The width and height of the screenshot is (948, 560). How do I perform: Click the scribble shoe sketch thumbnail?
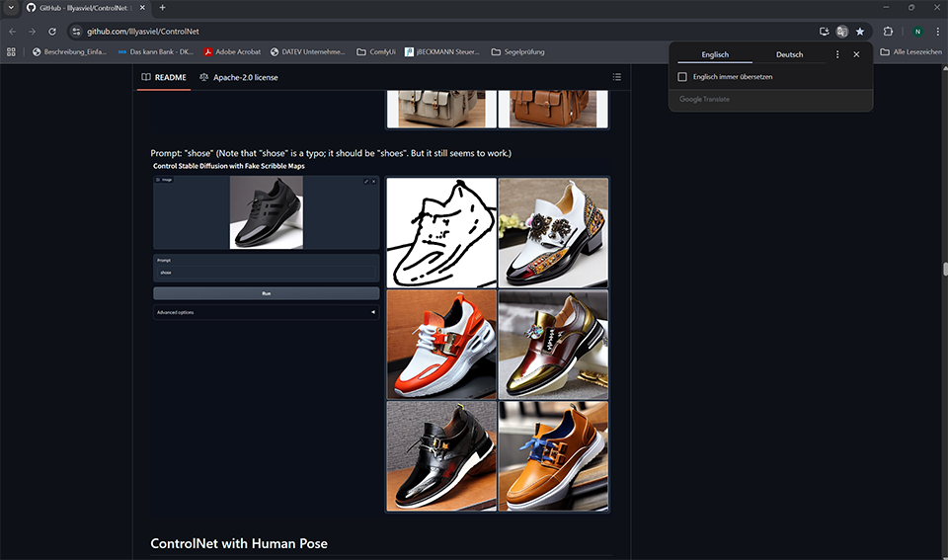click(x=441, y=232)
